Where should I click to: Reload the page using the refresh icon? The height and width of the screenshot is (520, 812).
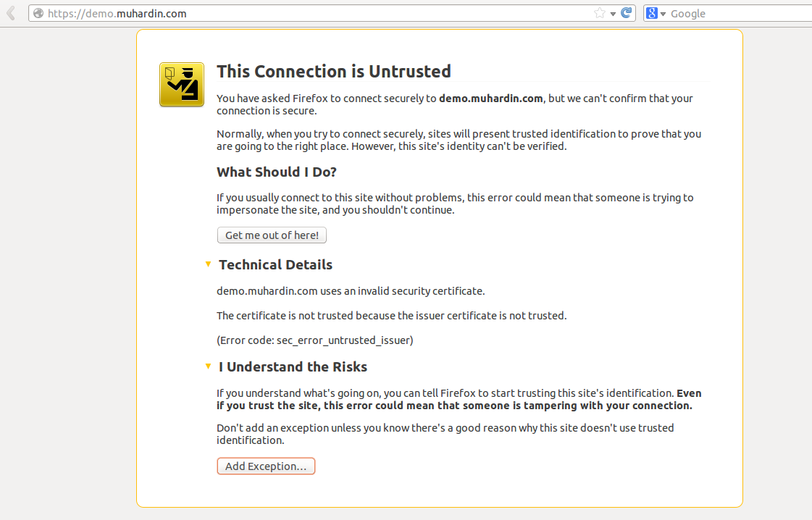627,13
